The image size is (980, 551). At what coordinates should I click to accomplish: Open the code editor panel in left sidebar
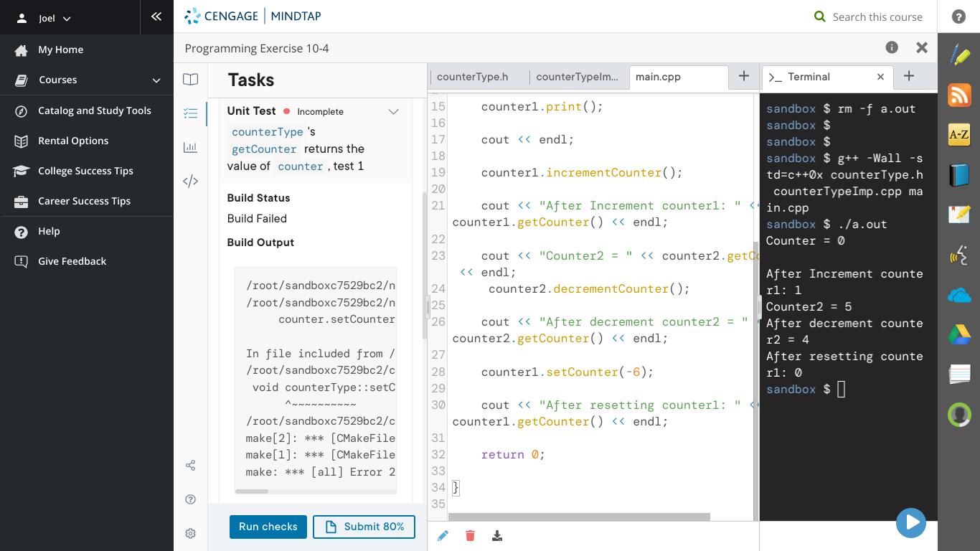pos(190,181)
